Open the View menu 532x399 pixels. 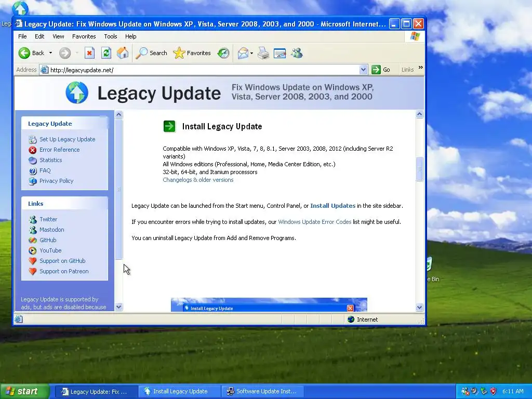(58, 36)
